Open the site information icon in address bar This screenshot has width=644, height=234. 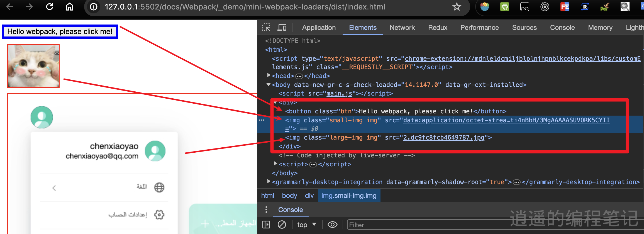94,7
